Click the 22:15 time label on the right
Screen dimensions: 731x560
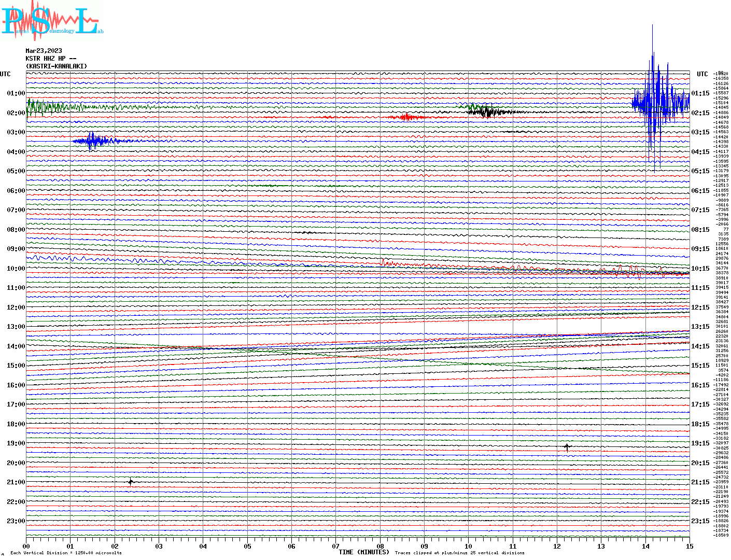700,502
